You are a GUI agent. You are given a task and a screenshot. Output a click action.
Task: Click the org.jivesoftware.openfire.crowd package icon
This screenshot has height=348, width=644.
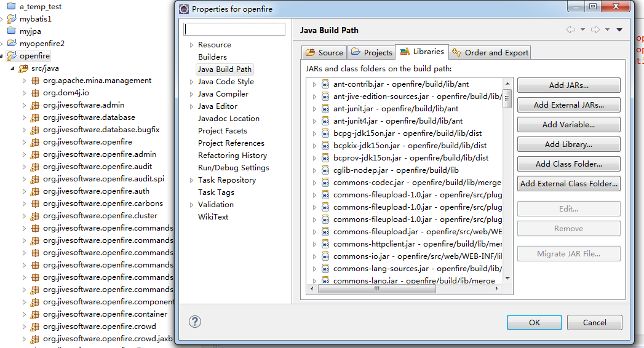(x=35, y=326)
